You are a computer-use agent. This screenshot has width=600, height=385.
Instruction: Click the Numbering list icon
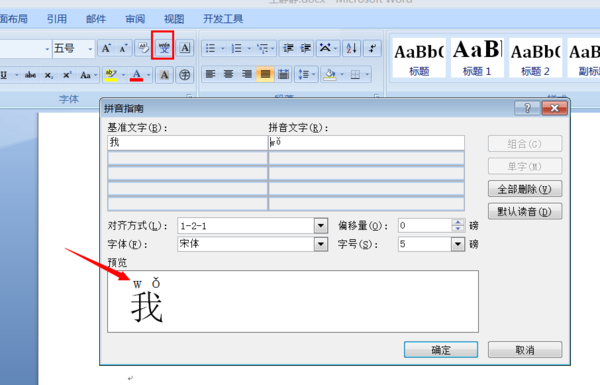236,48
